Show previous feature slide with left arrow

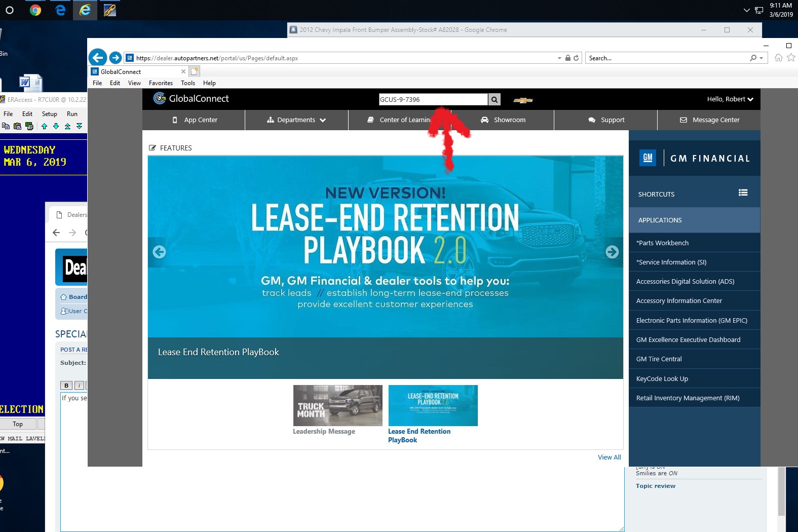159,252
